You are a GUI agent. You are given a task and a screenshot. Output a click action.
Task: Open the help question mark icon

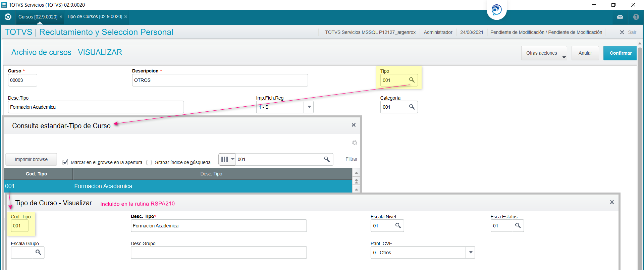click(636, 17)
